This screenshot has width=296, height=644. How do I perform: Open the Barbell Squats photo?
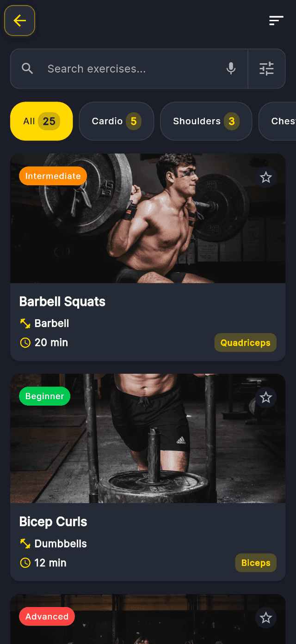pyautogui.click(x=148, y=219)
